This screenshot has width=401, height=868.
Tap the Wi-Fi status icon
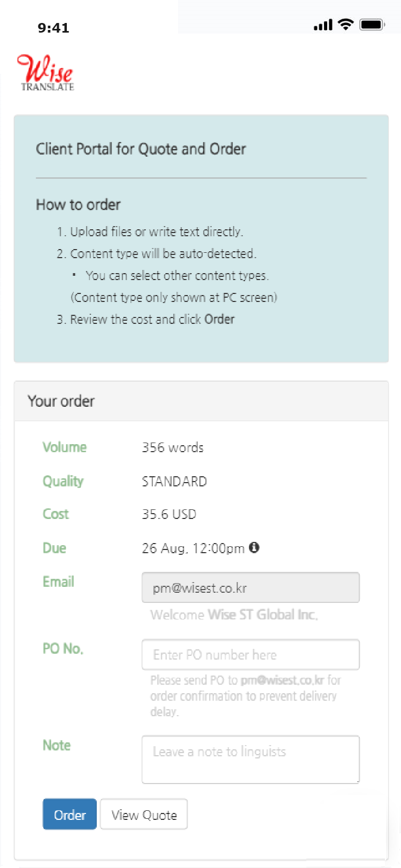(x=346, y=25)
